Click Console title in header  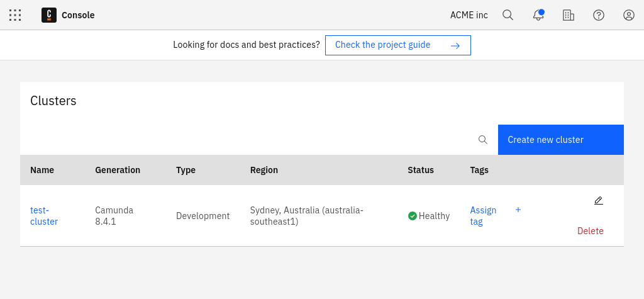[78, 15]
